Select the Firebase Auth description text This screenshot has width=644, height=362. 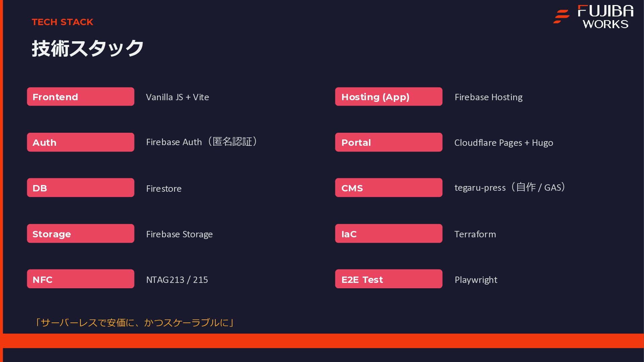click(x=202, y=142)
